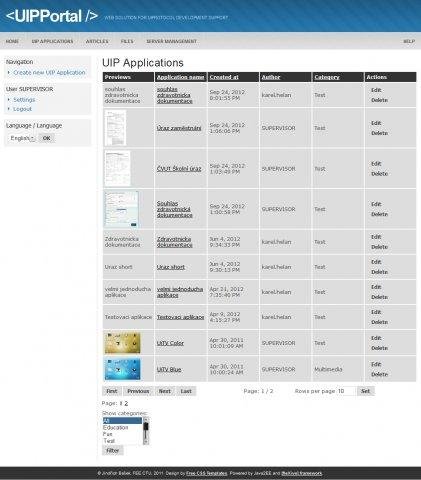
Task: Click the UIPPortal logo header
Action: (52, 16)
